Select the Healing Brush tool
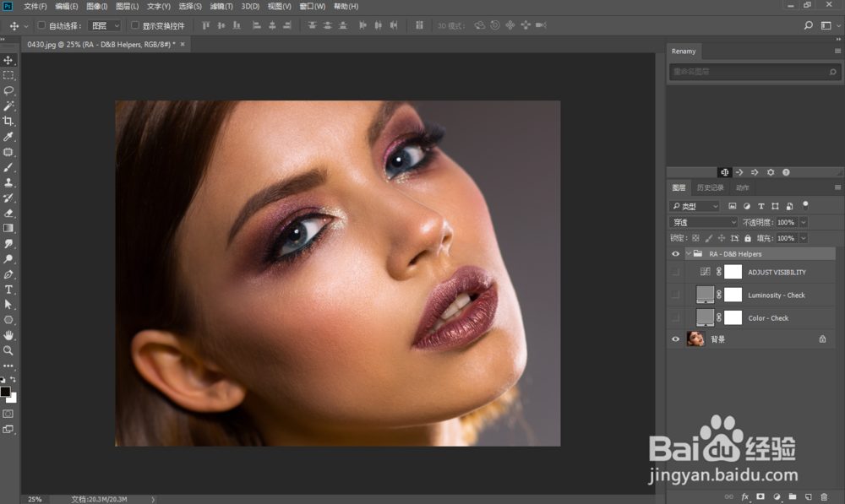 8,153
